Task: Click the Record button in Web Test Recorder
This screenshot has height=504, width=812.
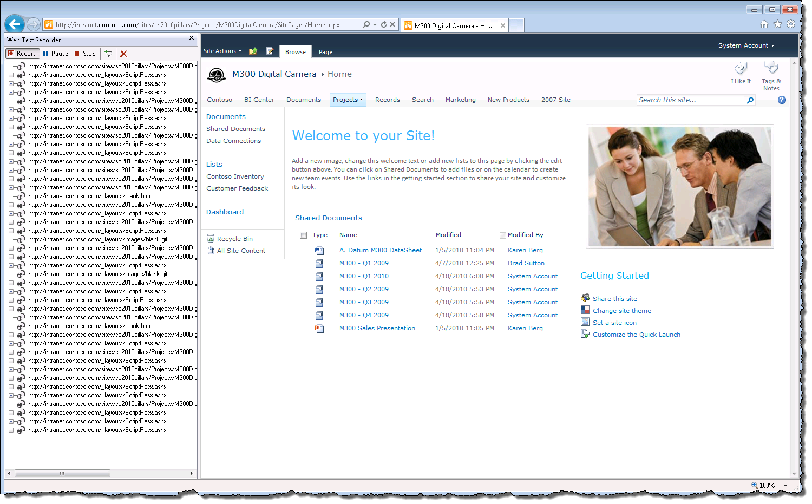Action: [22, 54]
